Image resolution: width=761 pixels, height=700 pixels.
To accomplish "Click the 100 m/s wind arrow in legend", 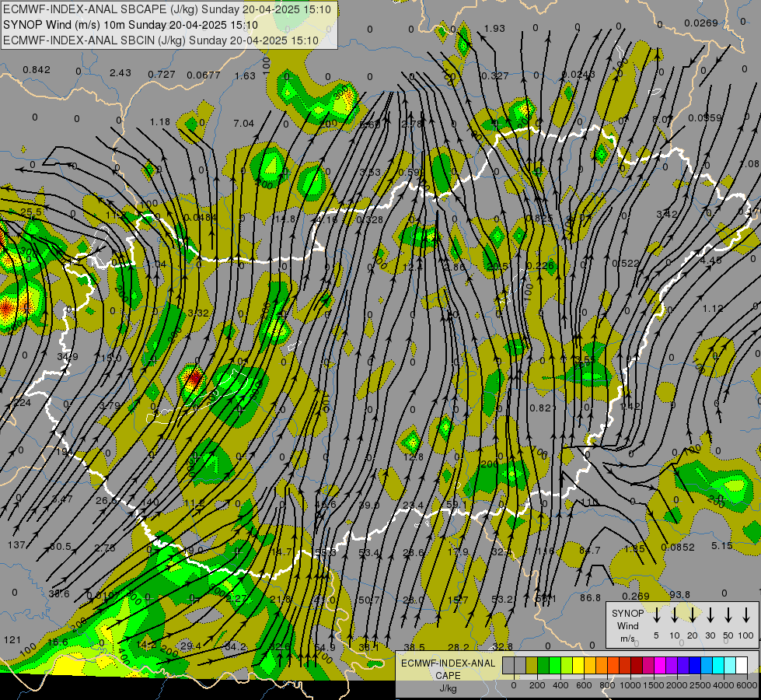I will [x=746, y=615].
